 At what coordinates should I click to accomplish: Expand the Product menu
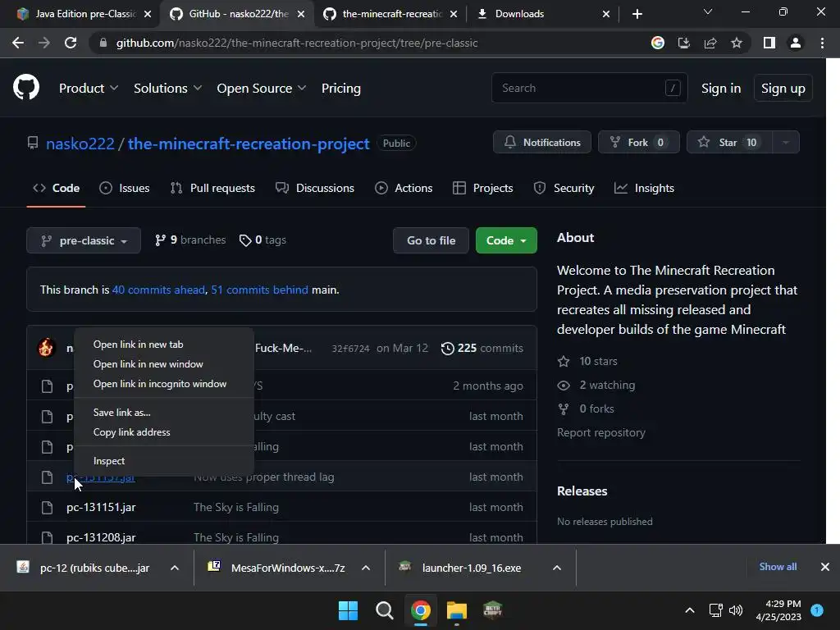coord(89,89)
